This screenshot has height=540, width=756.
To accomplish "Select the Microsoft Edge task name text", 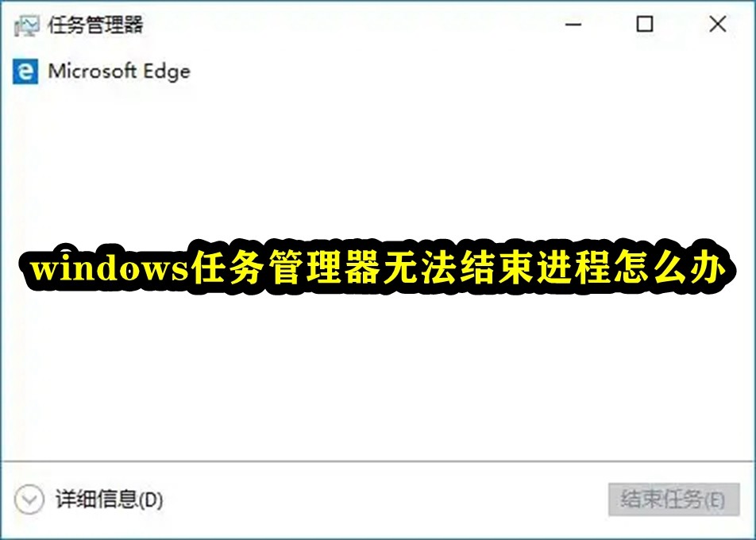I will pyautogui.click(x=119, y=71).
